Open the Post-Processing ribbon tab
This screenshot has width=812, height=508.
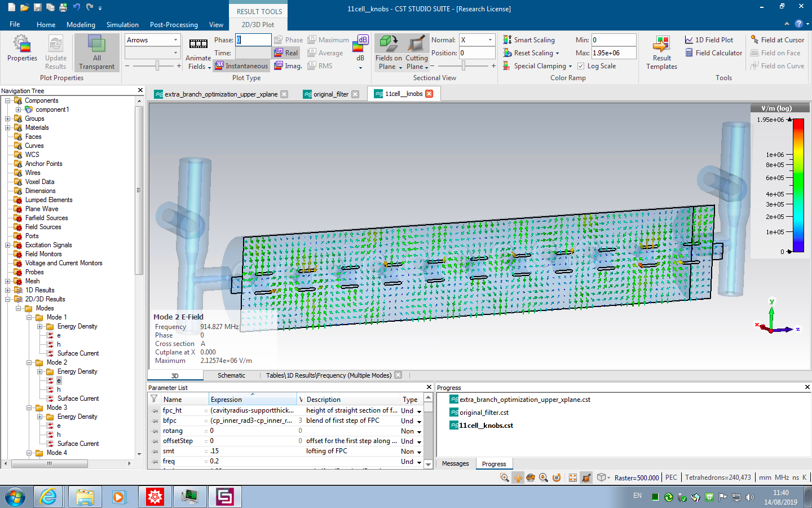[174, 25]
